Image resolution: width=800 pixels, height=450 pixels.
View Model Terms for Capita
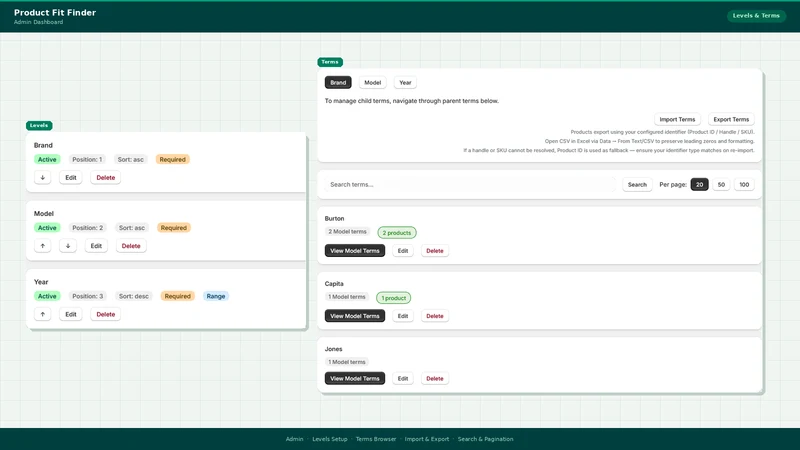(x=355, y=316)
